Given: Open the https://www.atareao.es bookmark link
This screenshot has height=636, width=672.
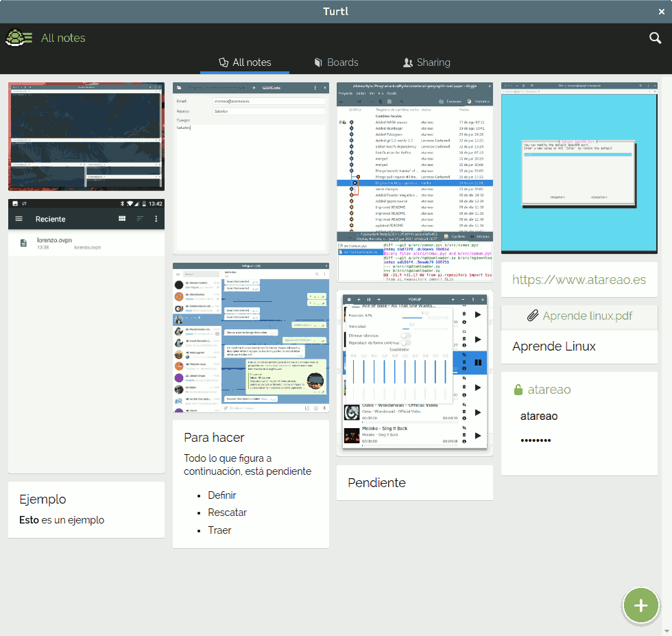Looking at the screenshot, I should tap(579, 280).
